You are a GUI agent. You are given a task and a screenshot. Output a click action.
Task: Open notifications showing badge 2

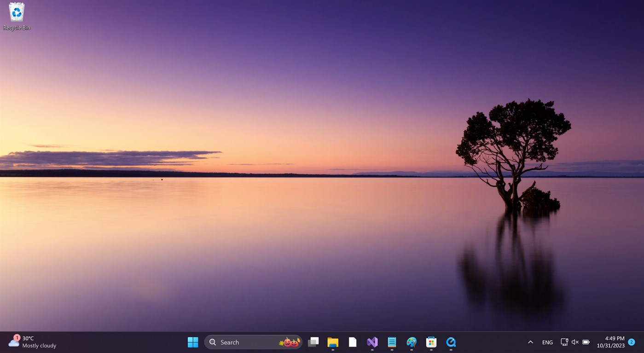[631, 342]
